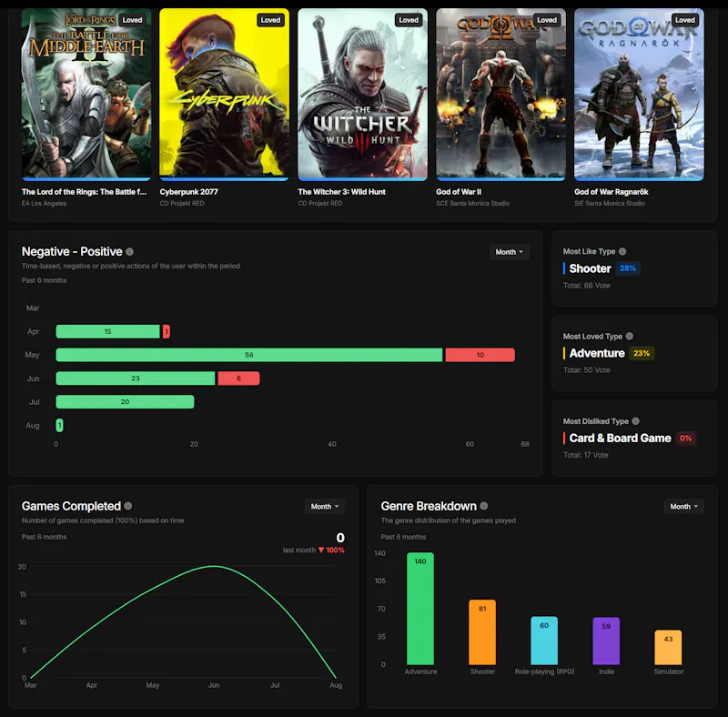This screenshot has height=717, width=728.
Task: Click the Loved badge on Cyberpunk 2077 card
Action: (270, 20)
